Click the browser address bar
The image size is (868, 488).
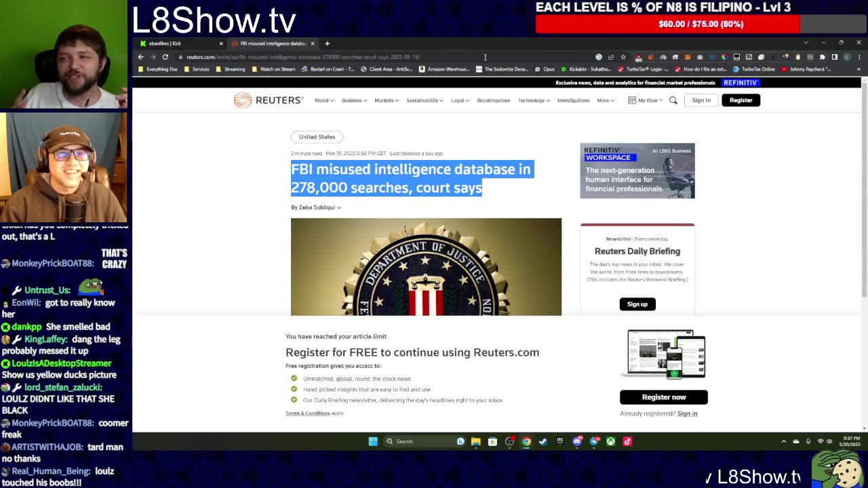click(380, 57)
